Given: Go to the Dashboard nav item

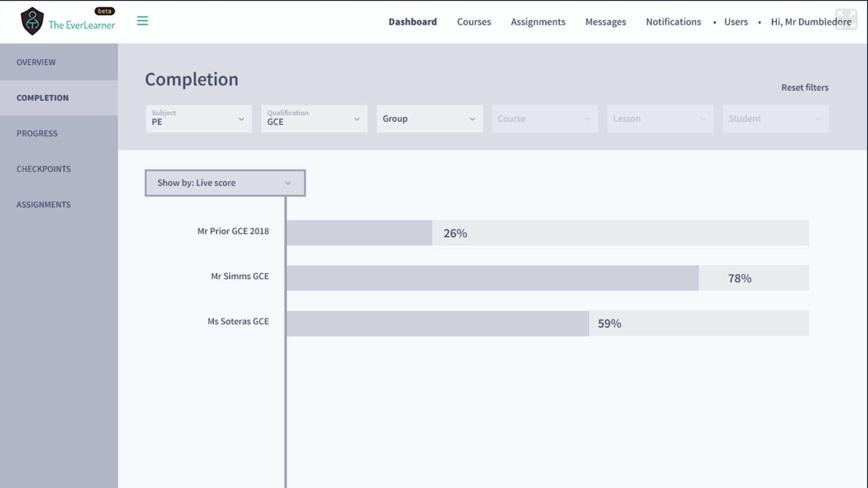Looking at the screenshot, I should (x=412, y=22).
